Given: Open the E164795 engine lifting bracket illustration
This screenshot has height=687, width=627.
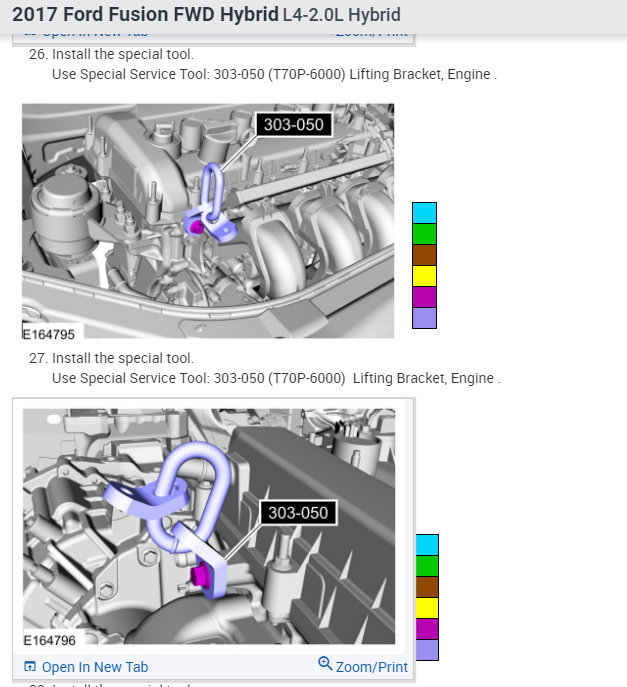Looking at the screenshot, I should [x=208, y=221].
